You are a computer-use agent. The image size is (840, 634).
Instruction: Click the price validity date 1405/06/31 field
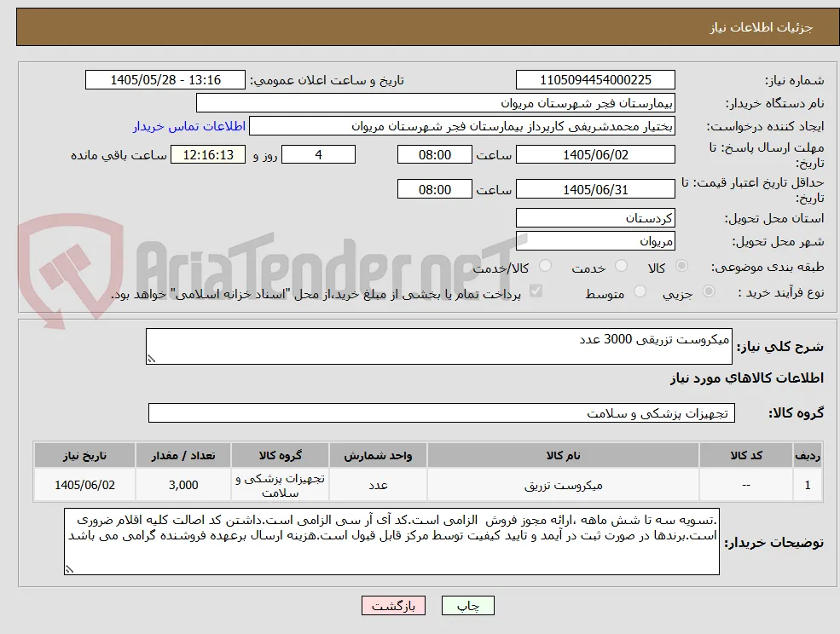coord(595,189)
